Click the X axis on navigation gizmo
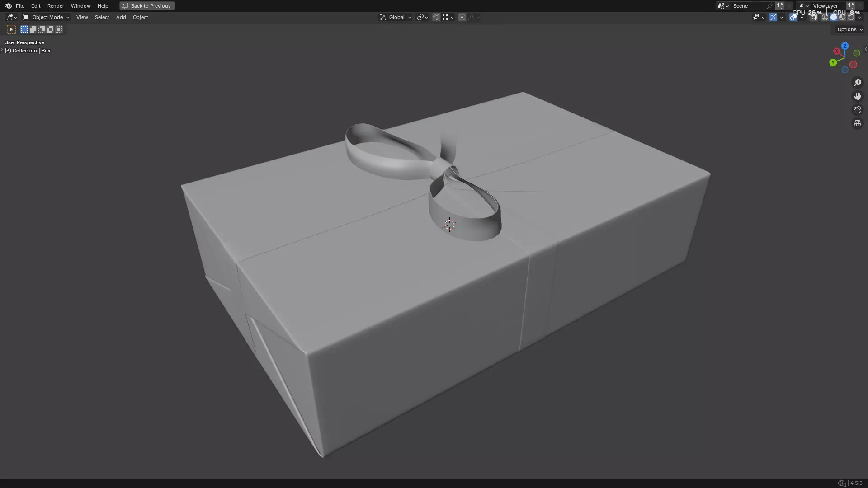The height and width of the screenshot is (488, 868). click(x=837, y=52)
